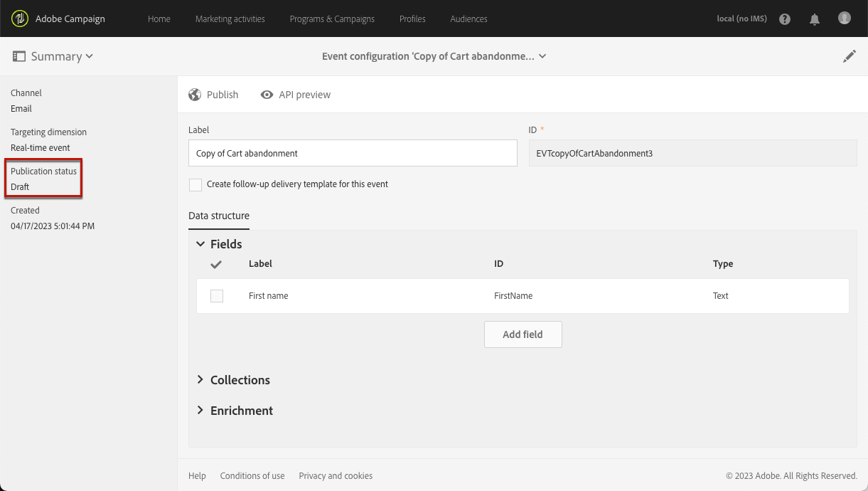Click the Summary panel layout icon

coord(19,56)
